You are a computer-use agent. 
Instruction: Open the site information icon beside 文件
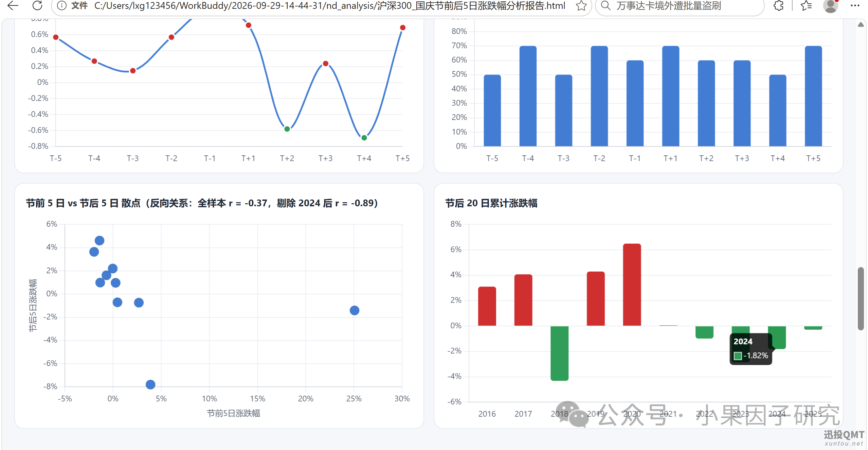(x=61, y=5)
